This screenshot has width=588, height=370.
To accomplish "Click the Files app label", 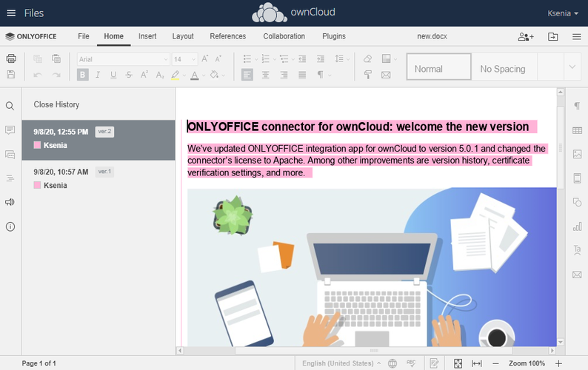I will coord(34,13).
